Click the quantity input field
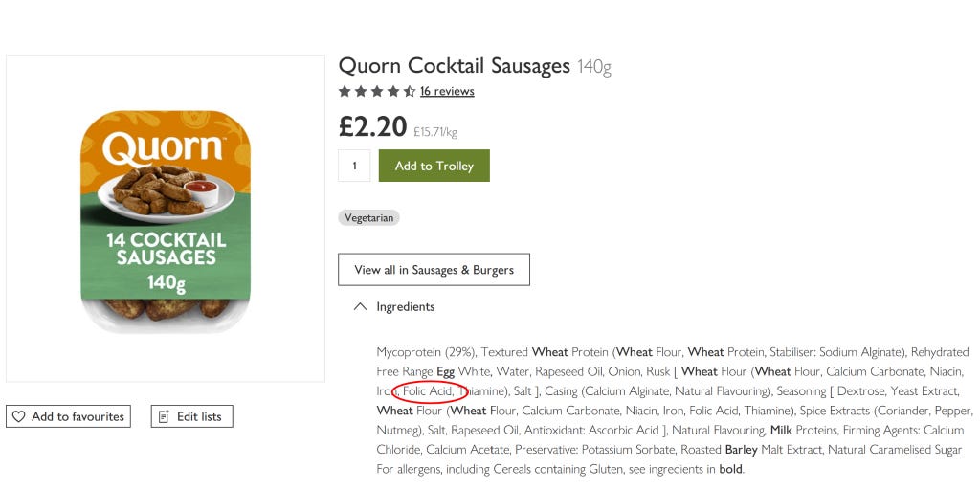Screen dimensions: 980x490 point(354,166)
